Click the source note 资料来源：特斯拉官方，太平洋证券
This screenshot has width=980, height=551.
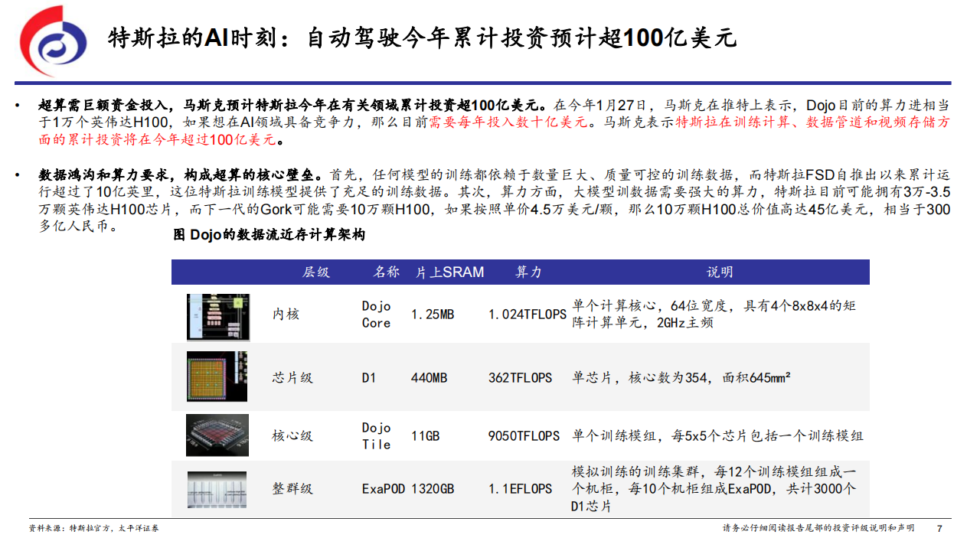pyautogui.click(x=93, y=528)
